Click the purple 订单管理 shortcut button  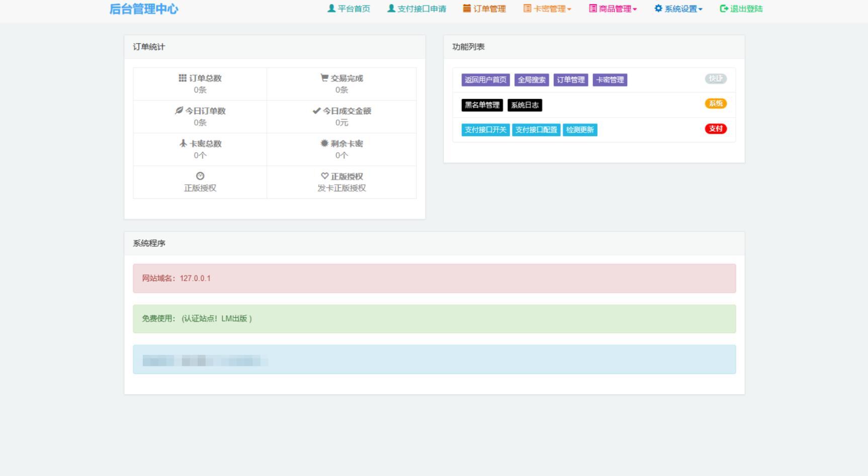pos(571,80)
